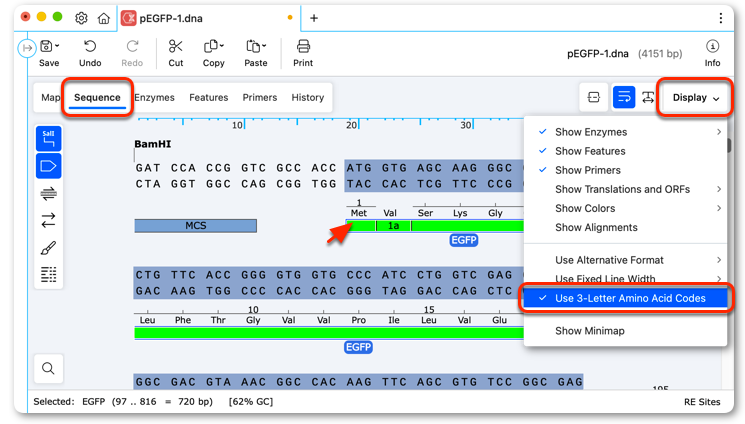Image resolution: width=745 pixels, height=424 pixels.
Task: Open Paste options dropdown arrow
Action: coord(264,46)
